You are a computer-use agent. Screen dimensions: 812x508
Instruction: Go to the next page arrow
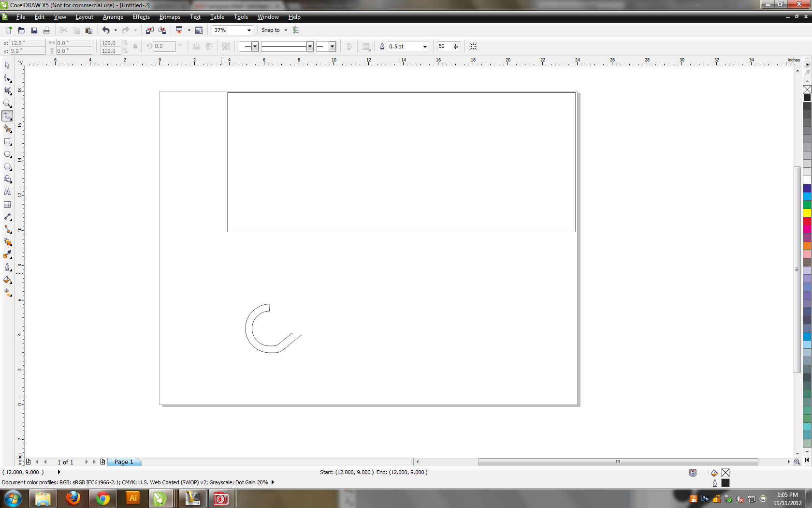[87, 462]
